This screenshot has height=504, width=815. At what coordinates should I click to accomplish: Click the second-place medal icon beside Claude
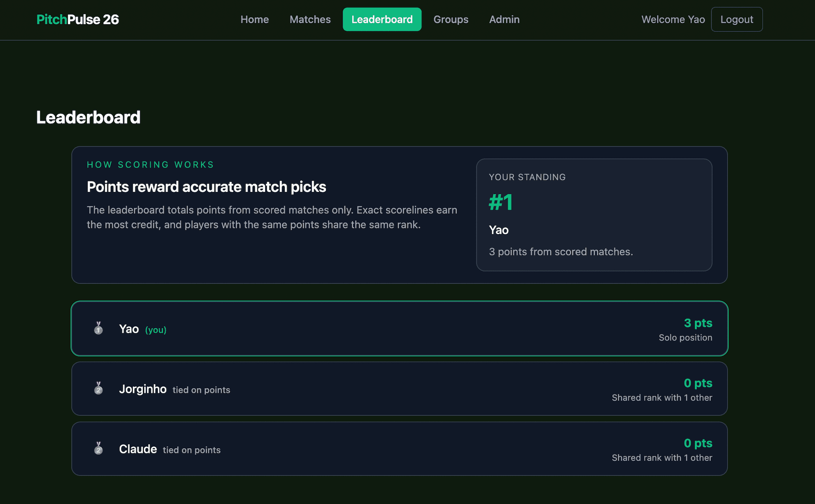[98, 449]
